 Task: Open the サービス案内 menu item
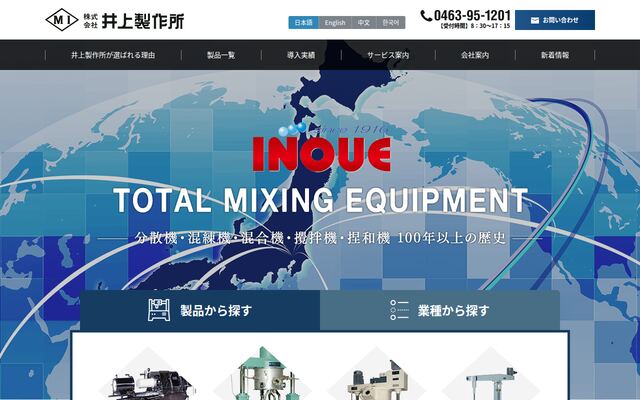(388, 55)
